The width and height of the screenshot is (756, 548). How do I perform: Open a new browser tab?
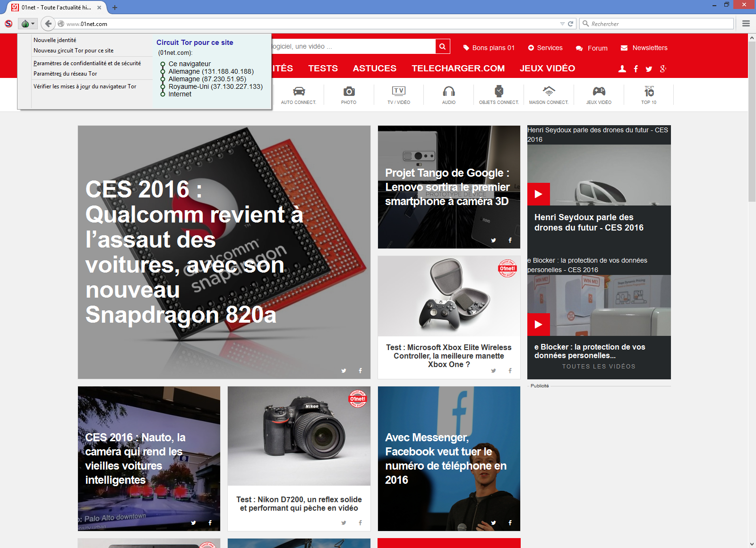coord(115,8)
